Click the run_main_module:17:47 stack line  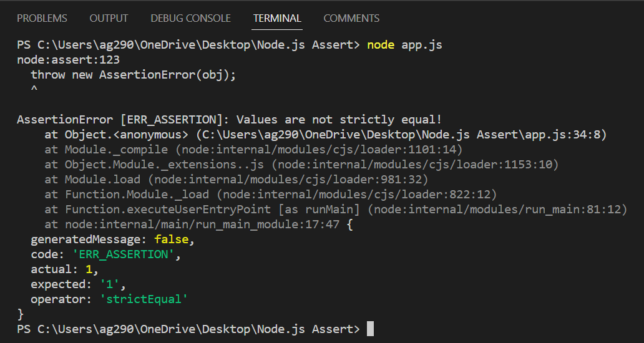(199, 225)
